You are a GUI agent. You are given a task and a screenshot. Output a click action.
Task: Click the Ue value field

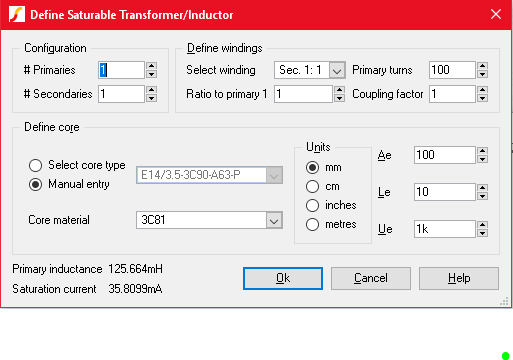point(445,229)
